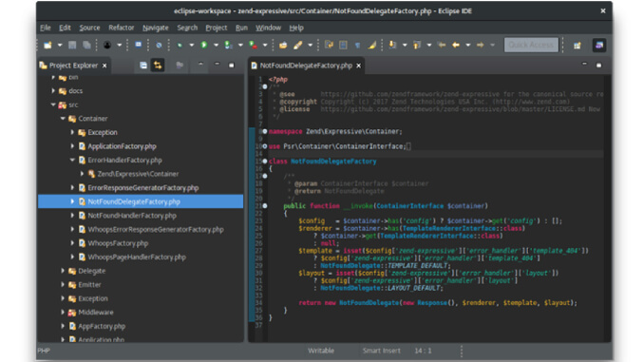The height and width of the screenshot is (362, 644).
Task: Open the Navigate menu
Action: (155, 28)
